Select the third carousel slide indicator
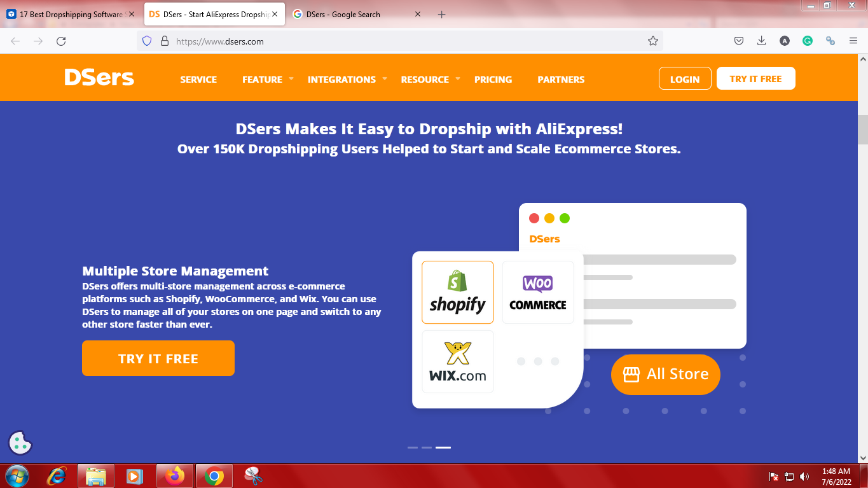The width and height of the screenshot is (868, 488). pyautogui.click(x=443, y=447)
